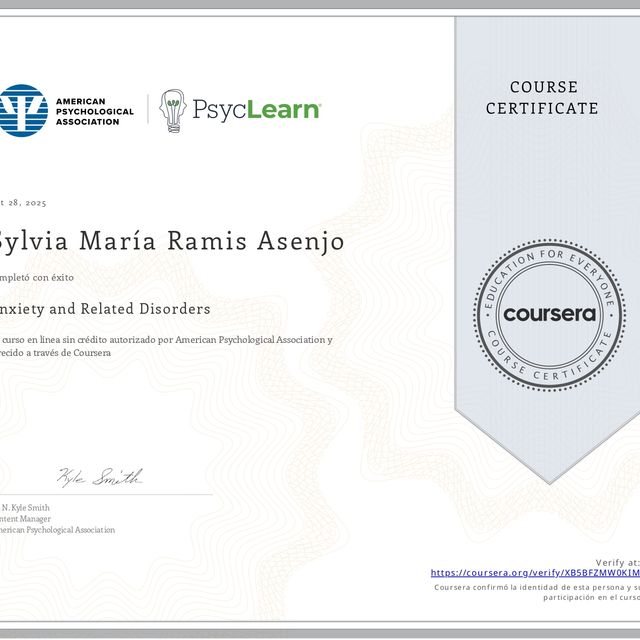
Task: Click the PsycLearn lightbulb head icon
Action: pos(173,111)
